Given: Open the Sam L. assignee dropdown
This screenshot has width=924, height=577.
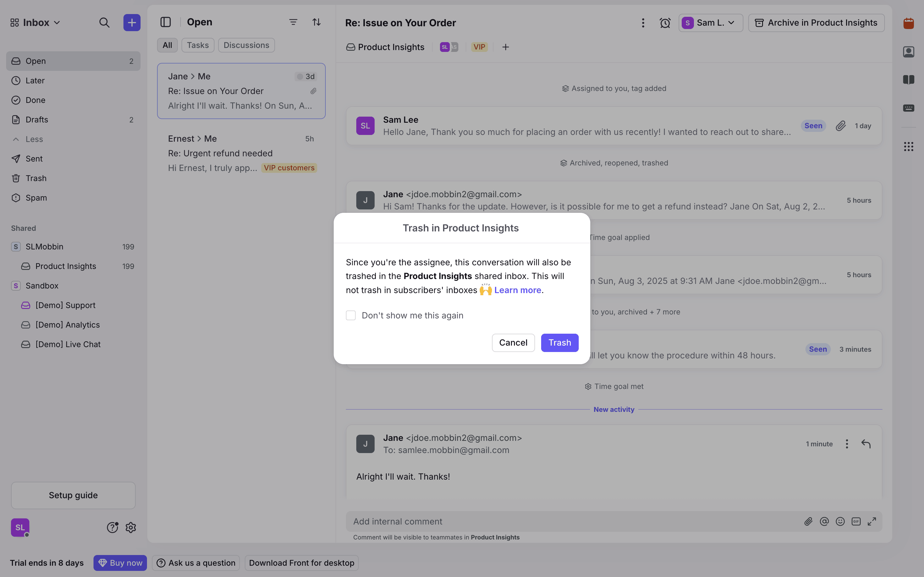Looking at the screenshot, I should point(710,23).
